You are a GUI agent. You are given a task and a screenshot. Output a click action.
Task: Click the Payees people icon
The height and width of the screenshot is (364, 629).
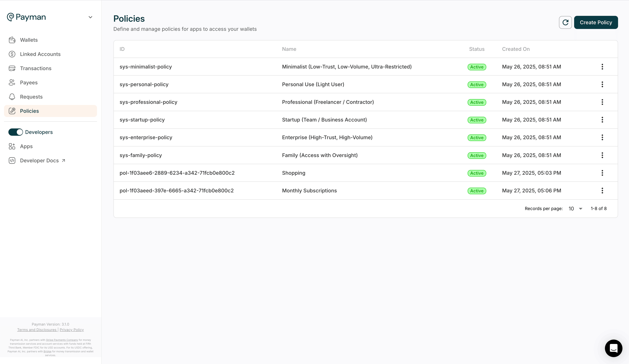[12, 83]
